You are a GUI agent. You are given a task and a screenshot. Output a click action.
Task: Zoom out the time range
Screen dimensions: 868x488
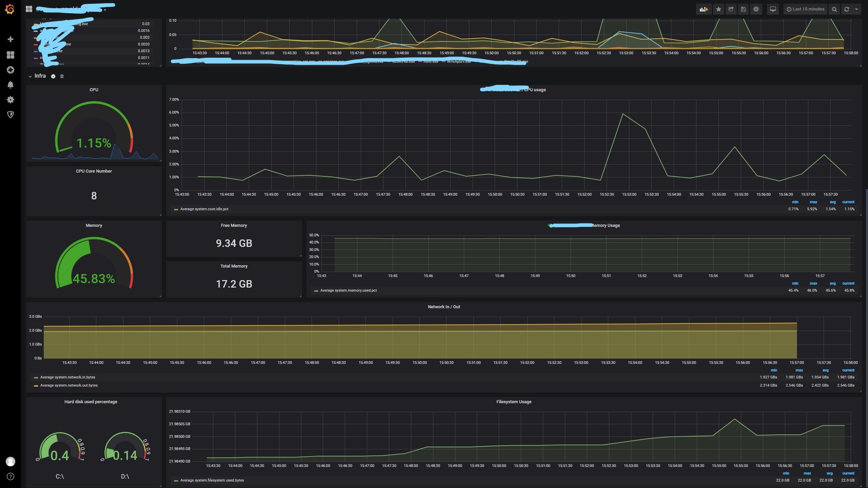[x=834, y=9]
